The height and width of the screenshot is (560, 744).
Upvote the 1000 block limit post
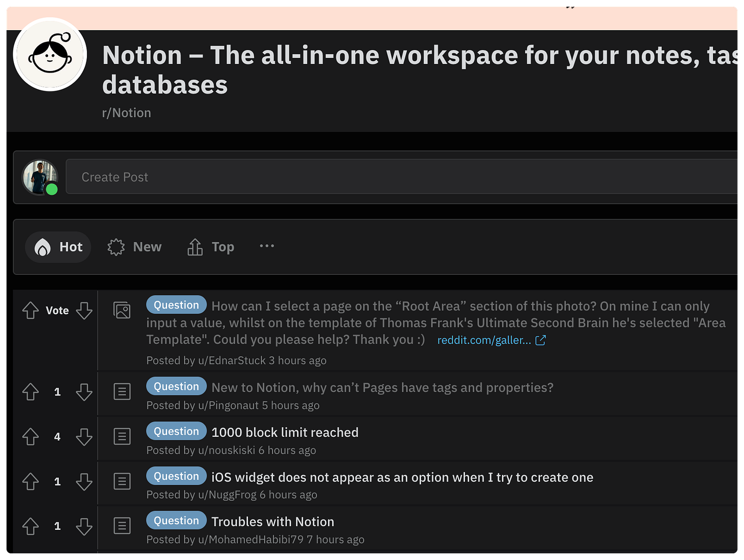tap(31, 437)
